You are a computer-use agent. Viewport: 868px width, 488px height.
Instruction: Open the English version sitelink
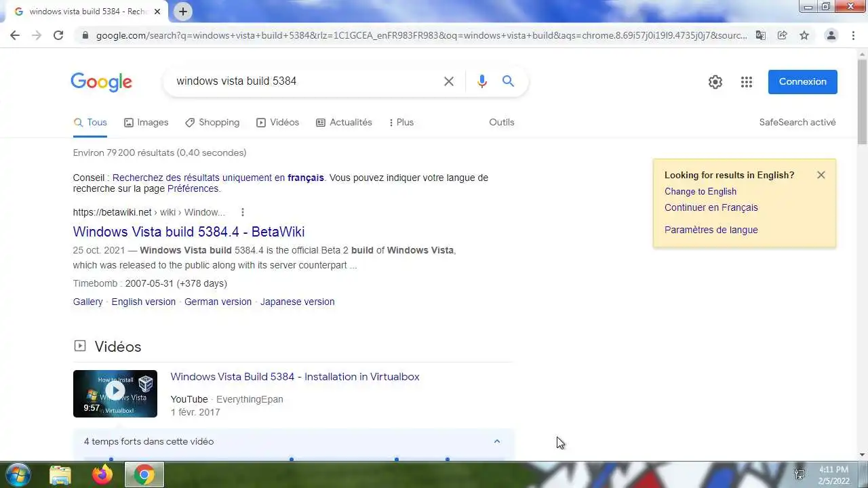[144, 302]
